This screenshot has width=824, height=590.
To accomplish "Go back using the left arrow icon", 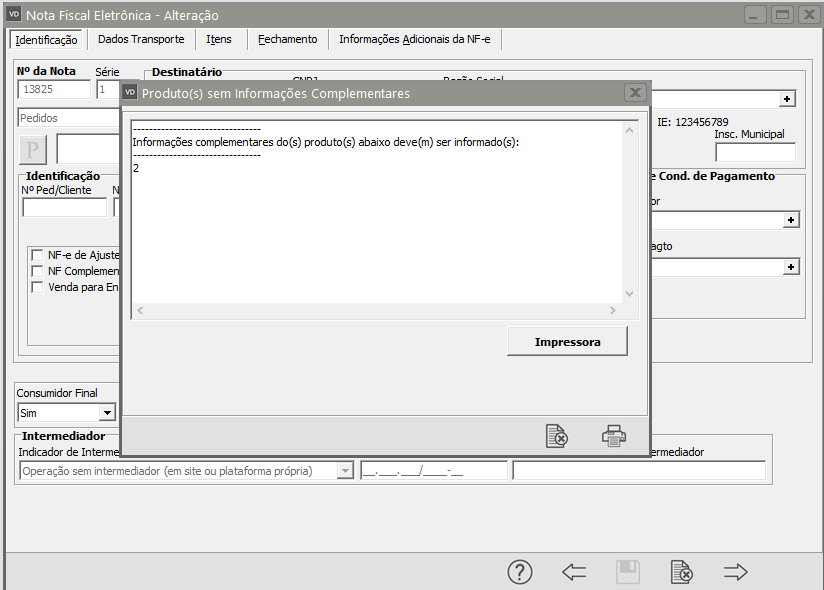I will pyautogui.click(x=574, y=572).
